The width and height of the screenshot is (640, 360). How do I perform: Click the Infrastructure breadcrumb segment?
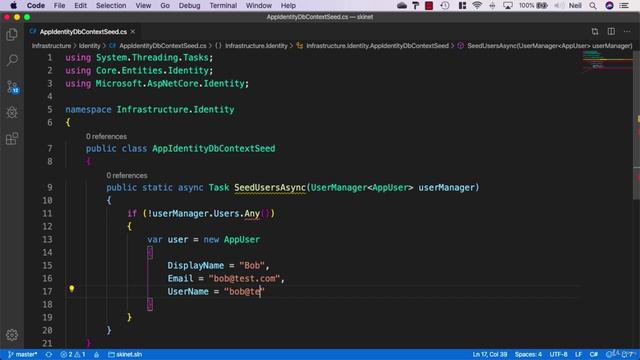[x=51, y=46]
